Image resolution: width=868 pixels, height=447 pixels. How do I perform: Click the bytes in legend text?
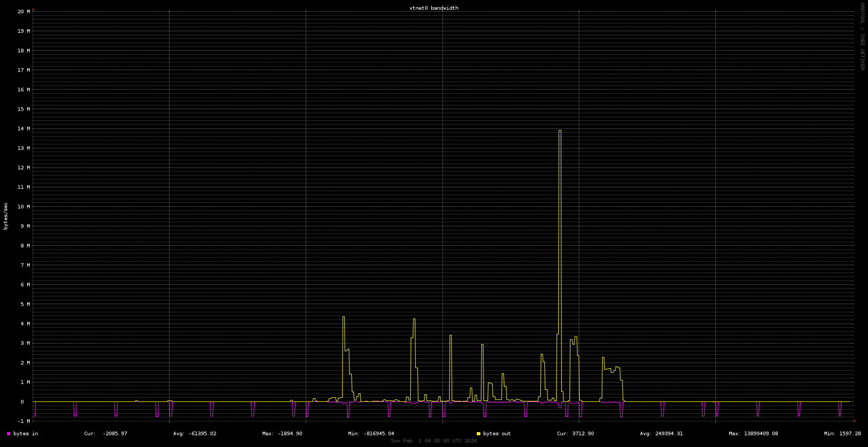coord(26,434)
